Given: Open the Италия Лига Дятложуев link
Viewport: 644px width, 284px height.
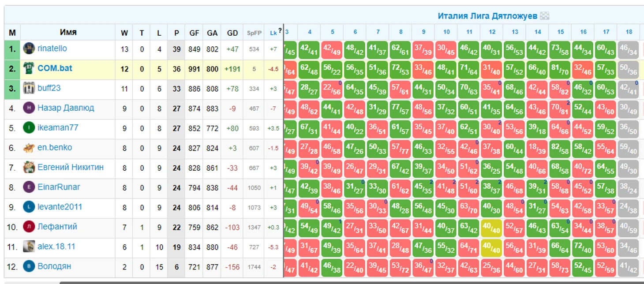Looking at the screenshot, I should (x=487, y=16).
